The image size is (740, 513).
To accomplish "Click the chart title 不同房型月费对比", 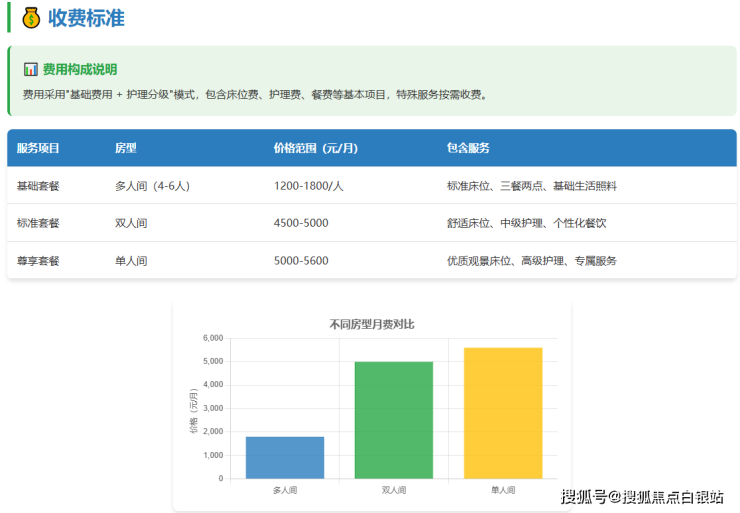I will pos(372,324).
